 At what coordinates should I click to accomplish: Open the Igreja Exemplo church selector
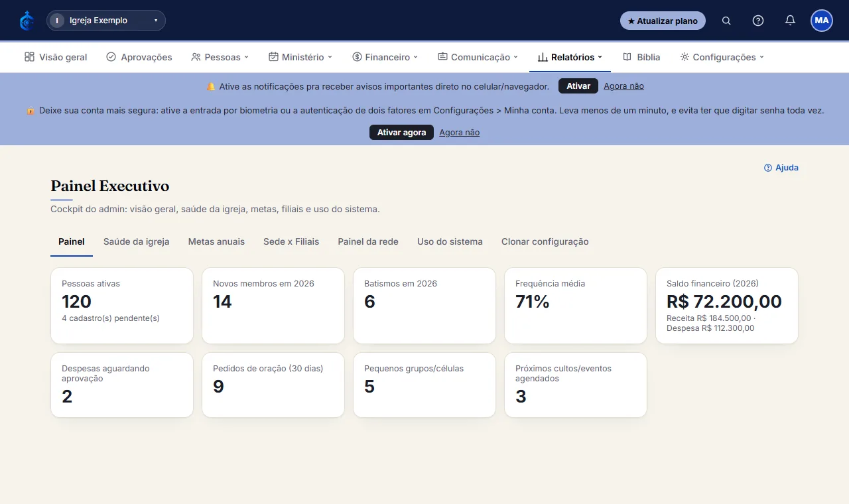point(106,21)
